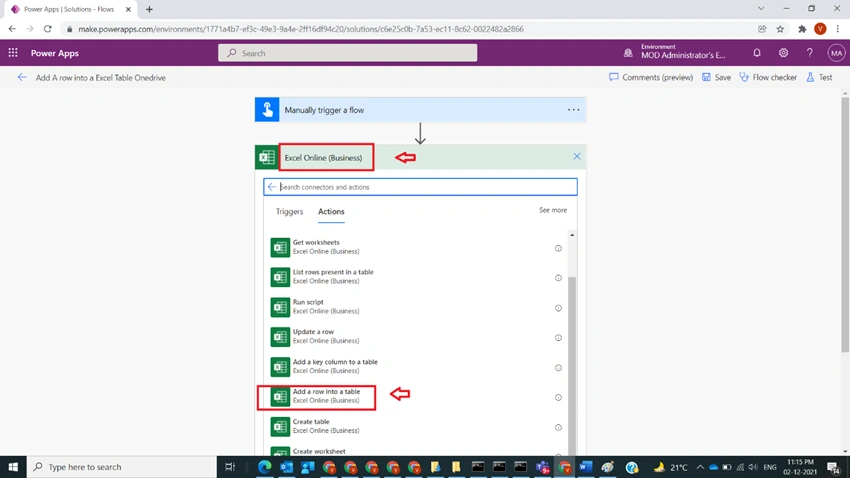Switch to the Actions tab
Viewport: 850px width, 478px height.
coord(331,211)
